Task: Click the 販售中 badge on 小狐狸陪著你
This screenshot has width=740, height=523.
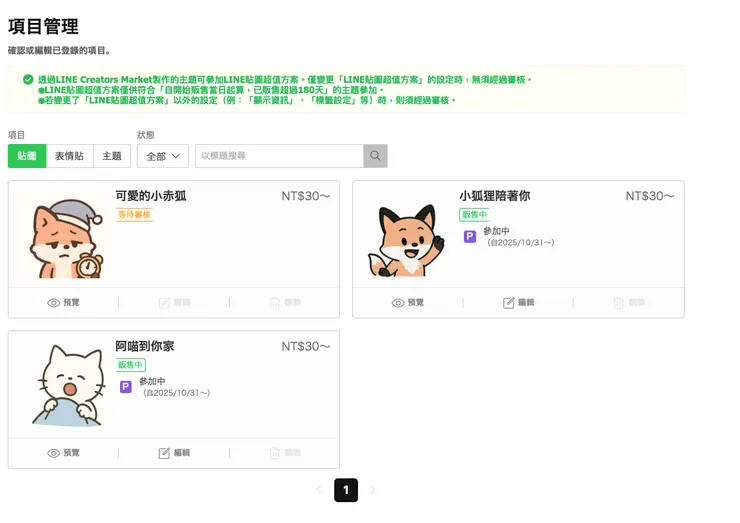Action: 474,215
